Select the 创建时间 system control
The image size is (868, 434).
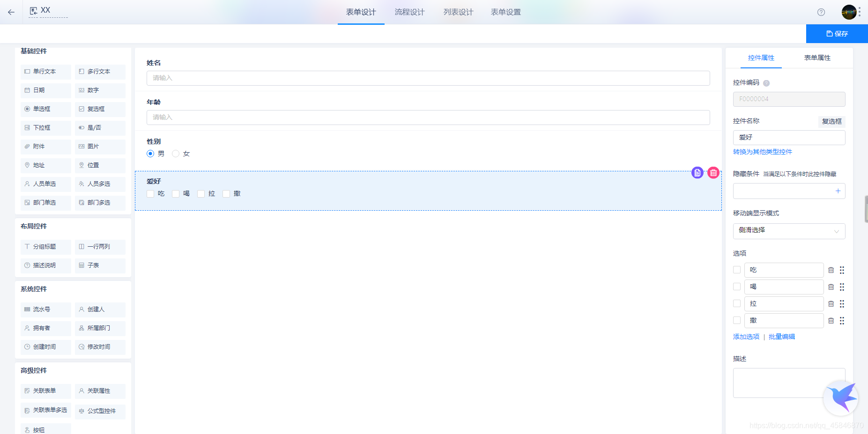pos(46,347)
